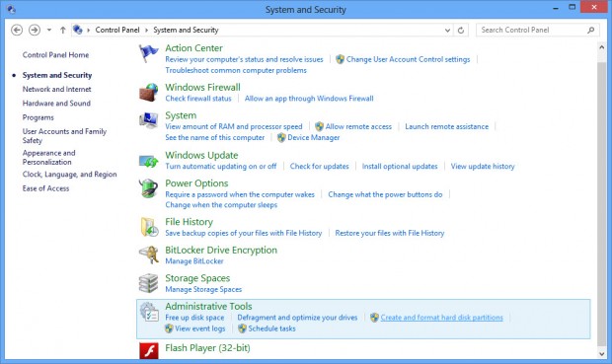Click the scrollbar down arrow
The height and width of the screenshot is (364, 612).
(x=601, y=354)
